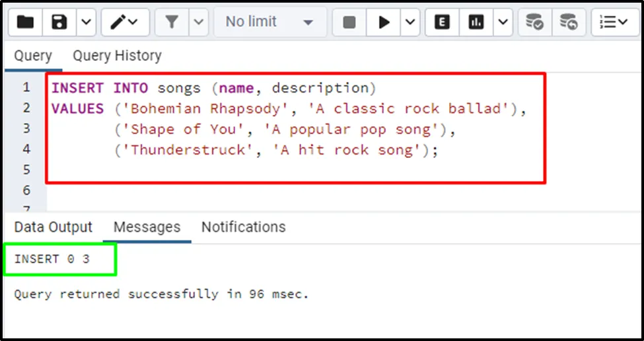The height and width of the screenshot is (341, 644).
Task: Rollback the transaction with database arrow icon
Action: (568, 22)
